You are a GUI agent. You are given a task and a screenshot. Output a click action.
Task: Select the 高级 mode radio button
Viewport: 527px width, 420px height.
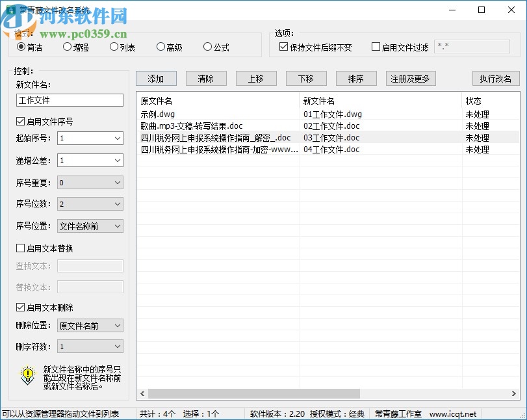coord(160,47)
